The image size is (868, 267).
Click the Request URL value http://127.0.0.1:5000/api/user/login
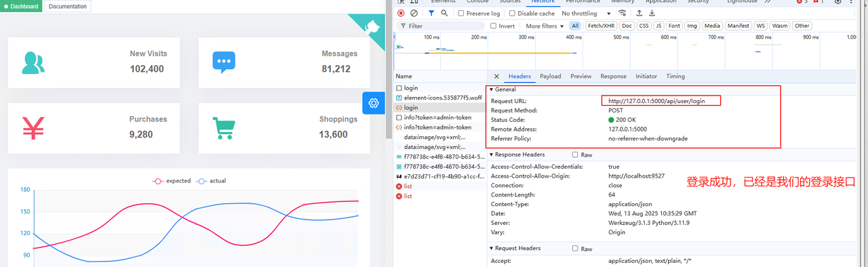656,101
